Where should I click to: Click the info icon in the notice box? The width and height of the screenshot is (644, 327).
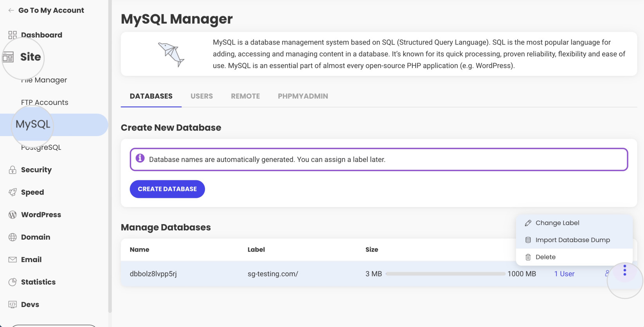(140, 158)
